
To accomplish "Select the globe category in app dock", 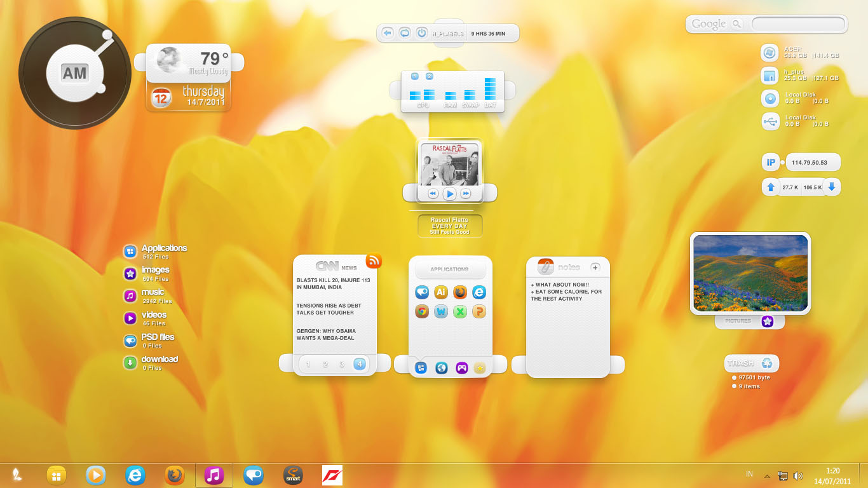I will tap(442, 367).
